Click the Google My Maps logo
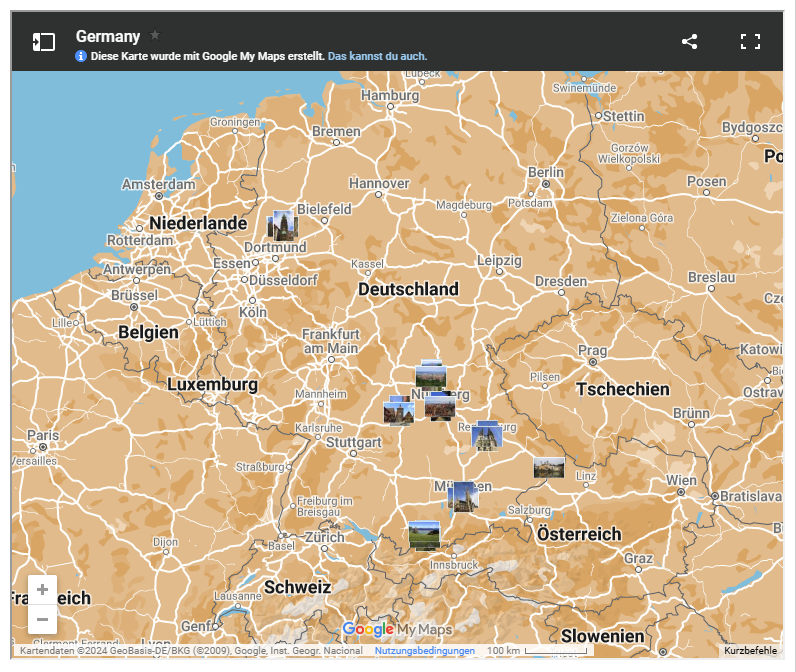The width and height of the screenshot is (796, 672). pyautogui.click(x=397, y=629)
